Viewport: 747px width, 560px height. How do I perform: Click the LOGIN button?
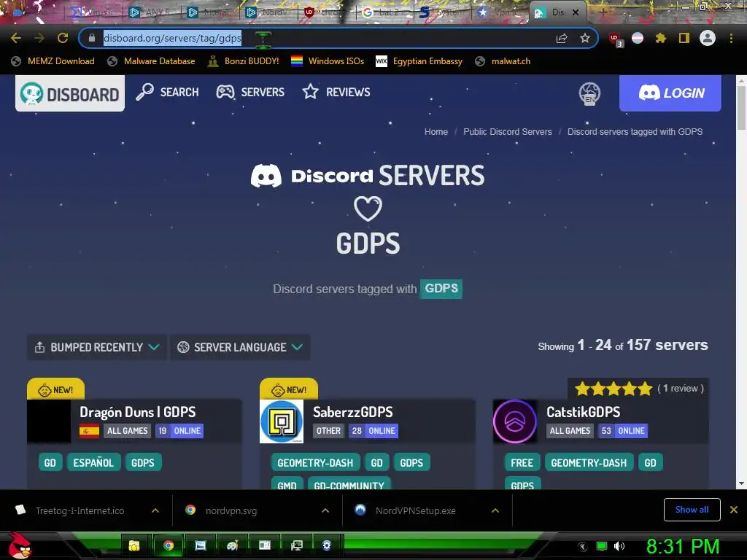(670, 93)
